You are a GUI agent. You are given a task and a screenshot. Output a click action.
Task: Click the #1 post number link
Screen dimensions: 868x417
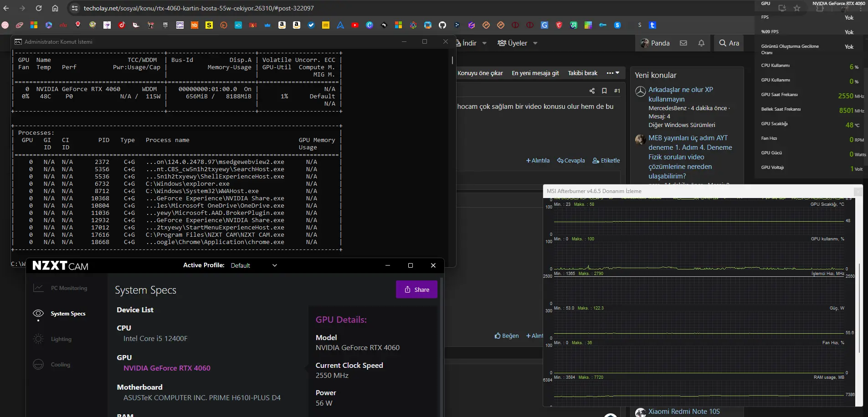point(617,91)
